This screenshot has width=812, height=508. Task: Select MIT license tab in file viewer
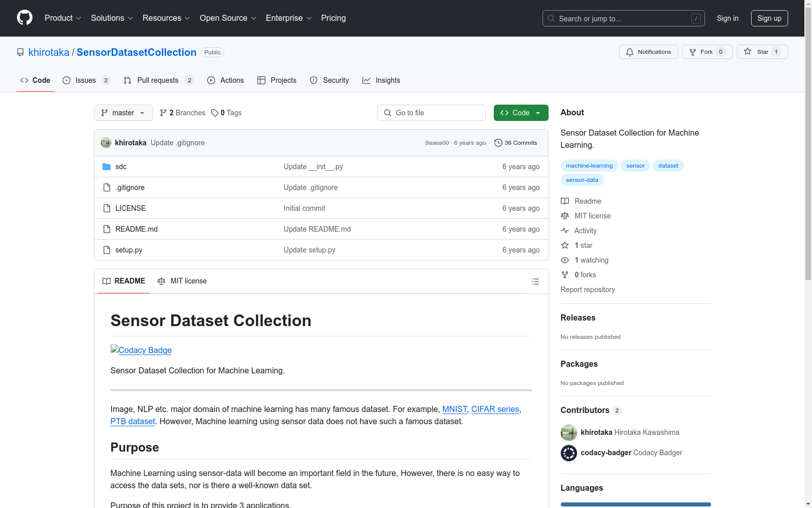pos(182,281)
